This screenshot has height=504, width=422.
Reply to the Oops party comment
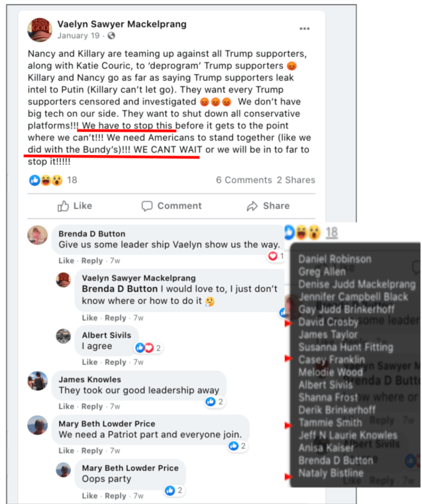coord(116,496)
